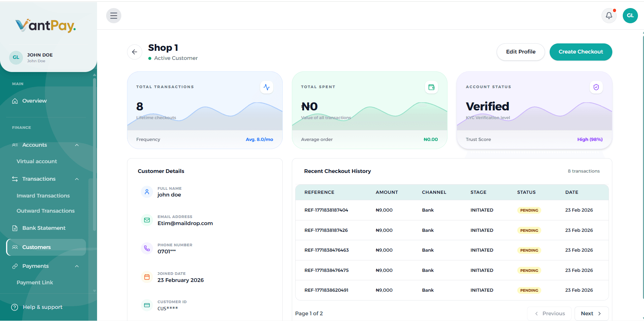
Task: Click the wallet icon on Total Spent card
Action: pos(431,87)
